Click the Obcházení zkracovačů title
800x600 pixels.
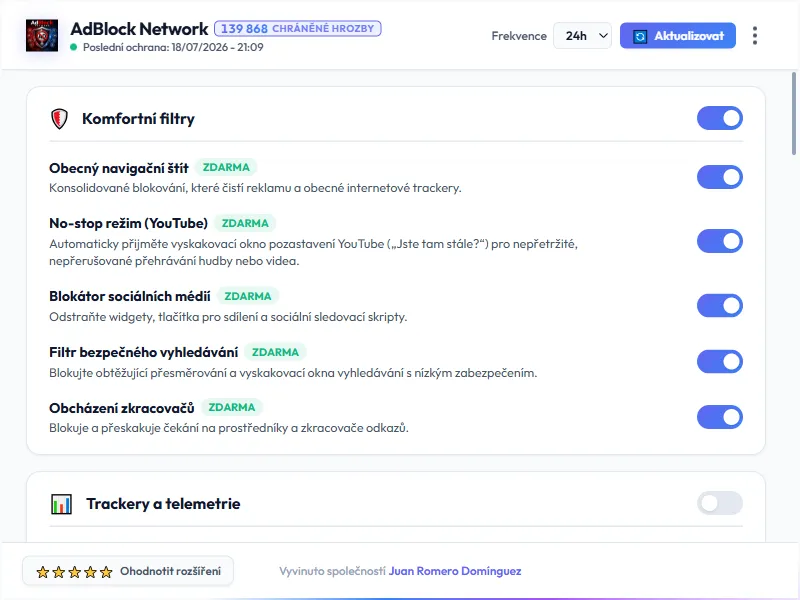[121, 408]
